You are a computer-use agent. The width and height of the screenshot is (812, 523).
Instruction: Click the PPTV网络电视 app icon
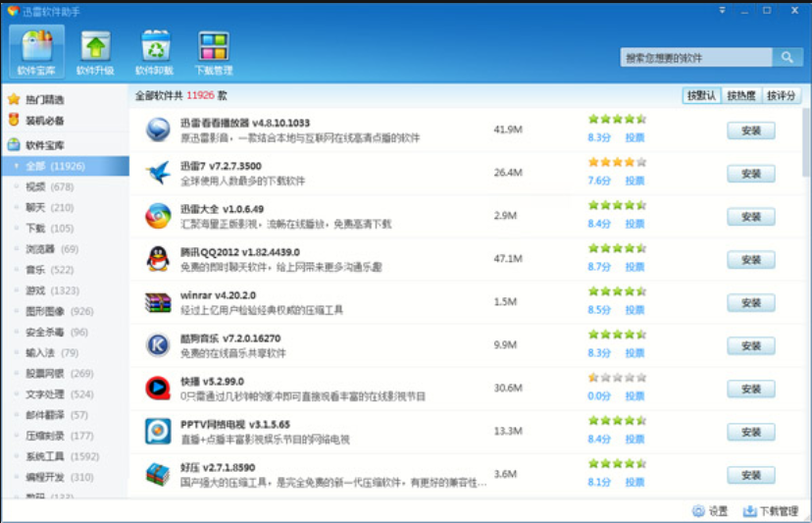click(x=158, y=432)
